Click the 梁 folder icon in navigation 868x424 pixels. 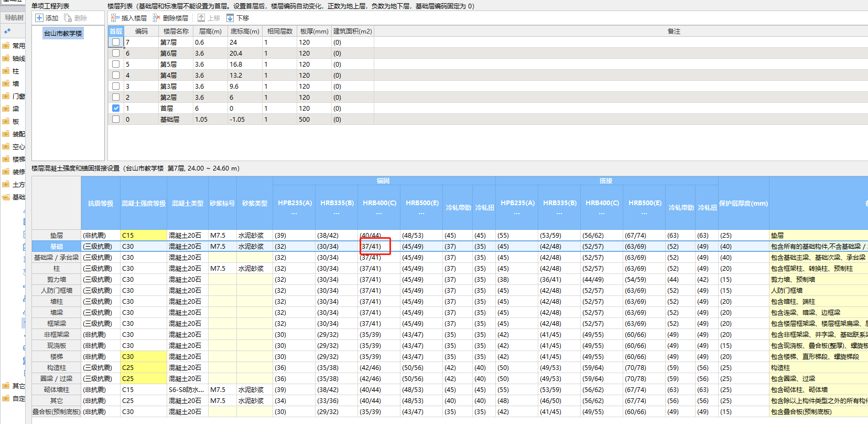click(x=6, y=109)
